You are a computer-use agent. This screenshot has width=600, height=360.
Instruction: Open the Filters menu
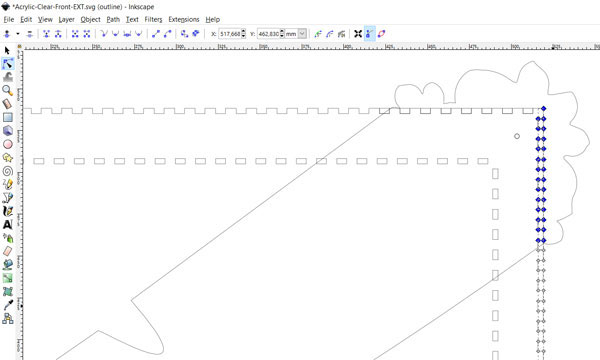[x=153, y=20]
